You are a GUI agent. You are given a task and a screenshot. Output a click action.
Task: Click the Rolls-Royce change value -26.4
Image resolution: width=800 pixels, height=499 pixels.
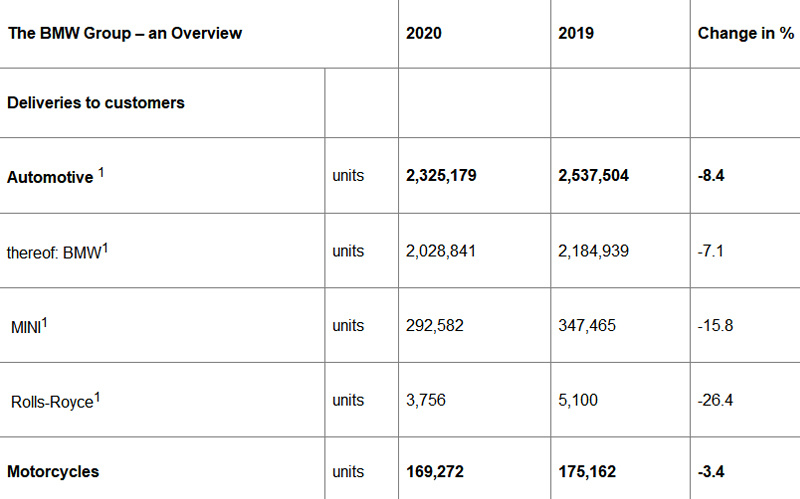tap(715, 400)
